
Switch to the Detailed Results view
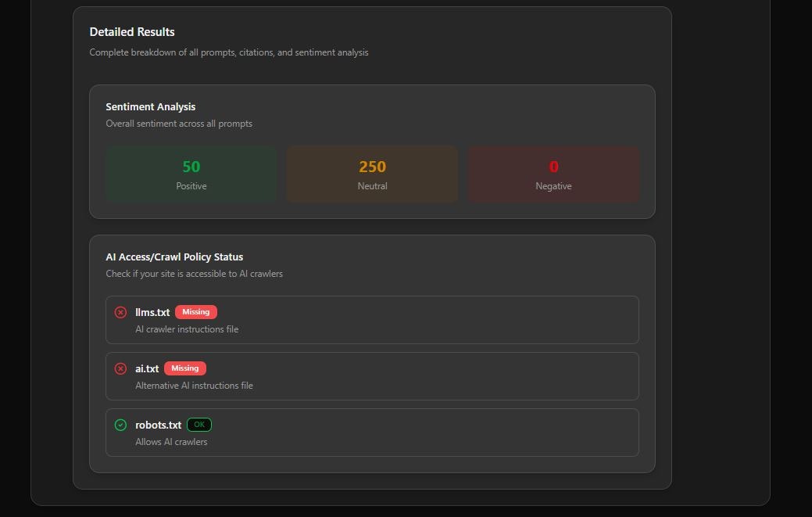131,32
